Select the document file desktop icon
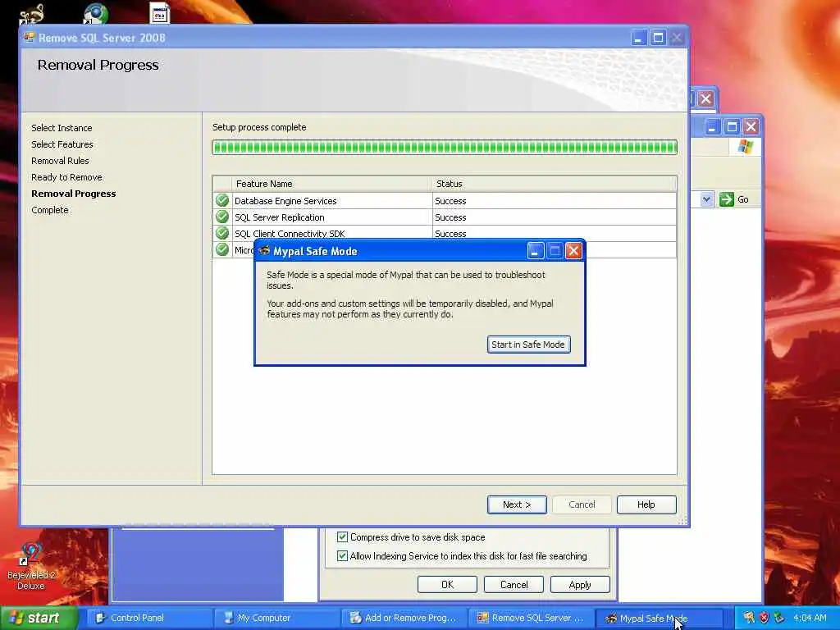The width and height of the screenshot is (840, 630). click(160, 14)
